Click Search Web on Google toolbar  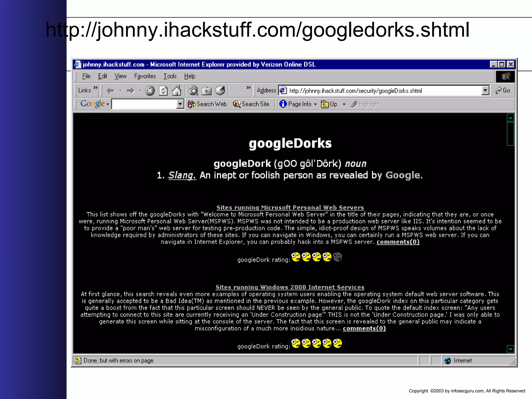207,104
